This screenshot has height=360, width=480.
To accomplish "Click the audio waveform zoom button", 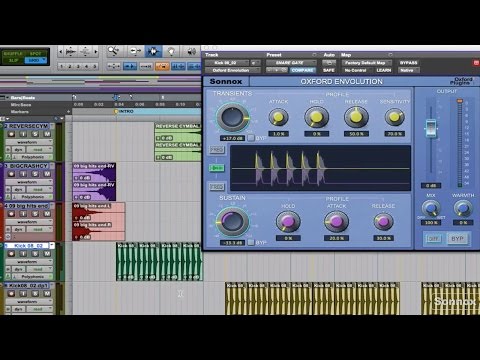I will pyautogui.click(x=71, y=51).
